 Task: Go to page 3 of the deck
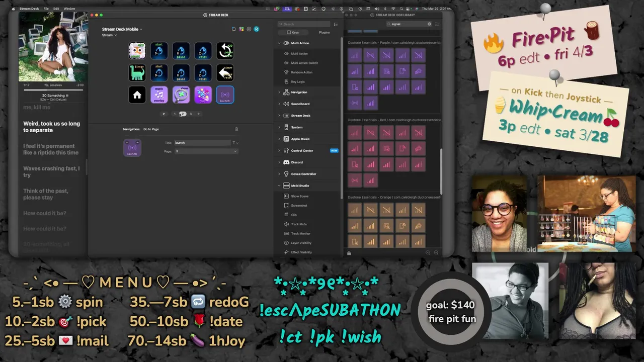(190, 114)
